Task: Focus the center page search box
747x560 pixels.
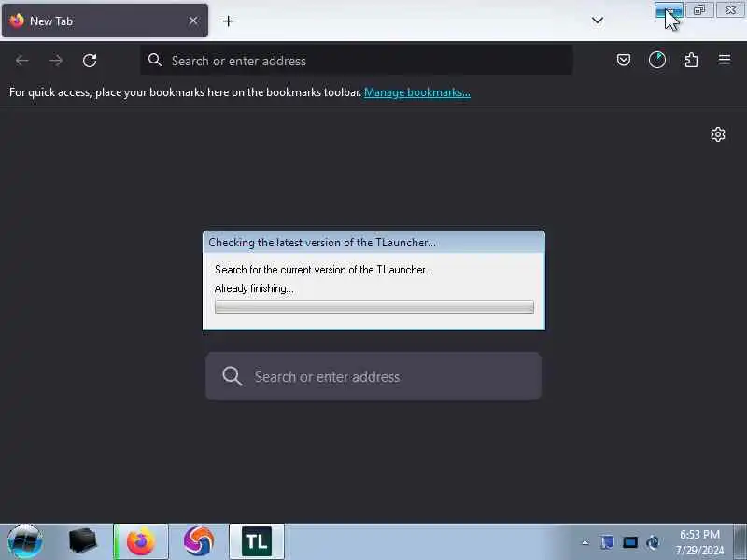Action: point(373,376)
